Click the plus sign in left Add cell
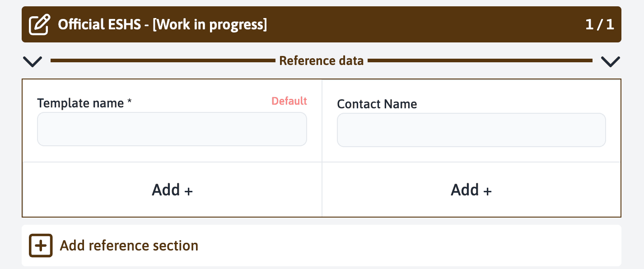Screen dimensions: 644x269 tap(189, 191)
